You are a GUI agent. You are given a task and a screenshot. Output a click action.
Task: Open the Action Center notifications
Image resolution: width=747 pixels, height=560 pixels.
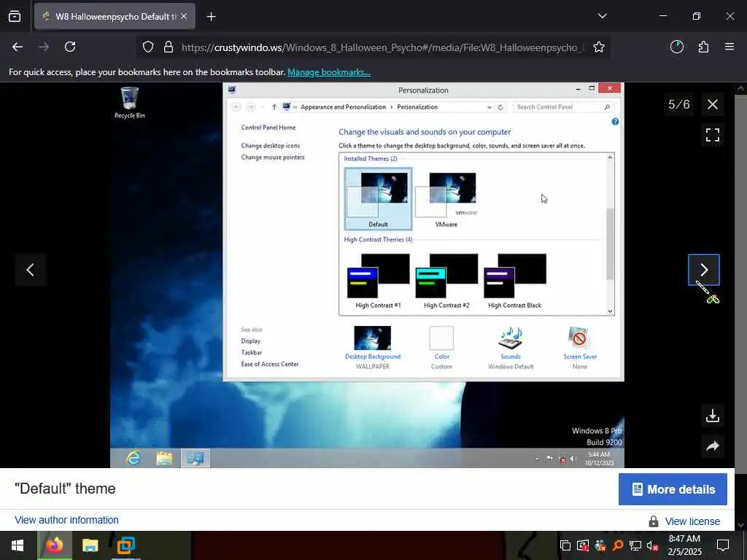tap(723, 545)
